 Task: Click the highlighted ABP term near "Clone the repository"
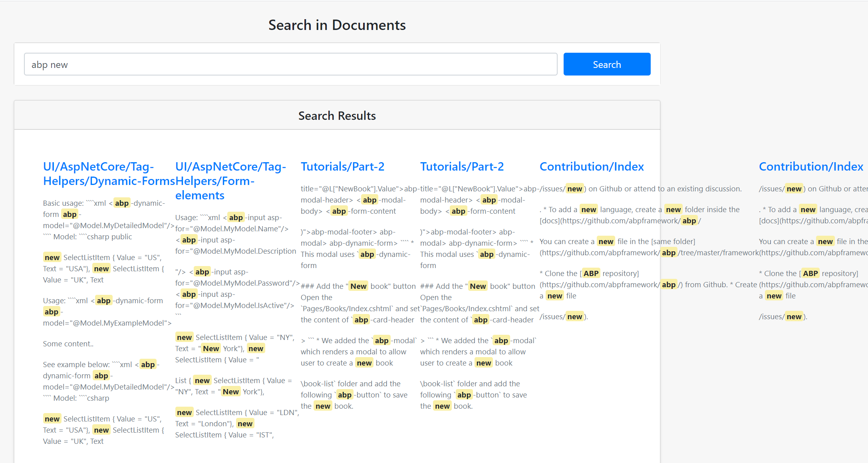tap(591, 273)
